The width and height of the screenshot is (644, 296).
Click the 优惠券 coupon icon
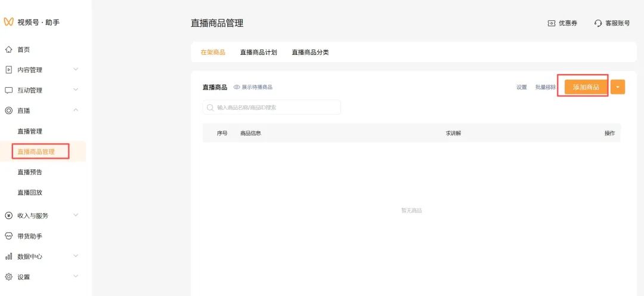point(552,23)
